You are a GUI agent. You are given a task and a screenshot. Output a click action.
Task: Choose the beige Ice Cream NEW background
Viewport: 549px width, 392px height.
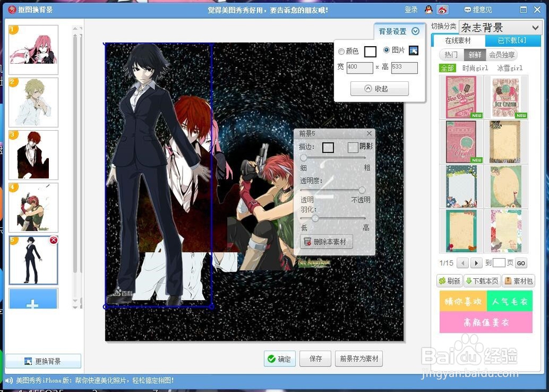coord(506,97)
